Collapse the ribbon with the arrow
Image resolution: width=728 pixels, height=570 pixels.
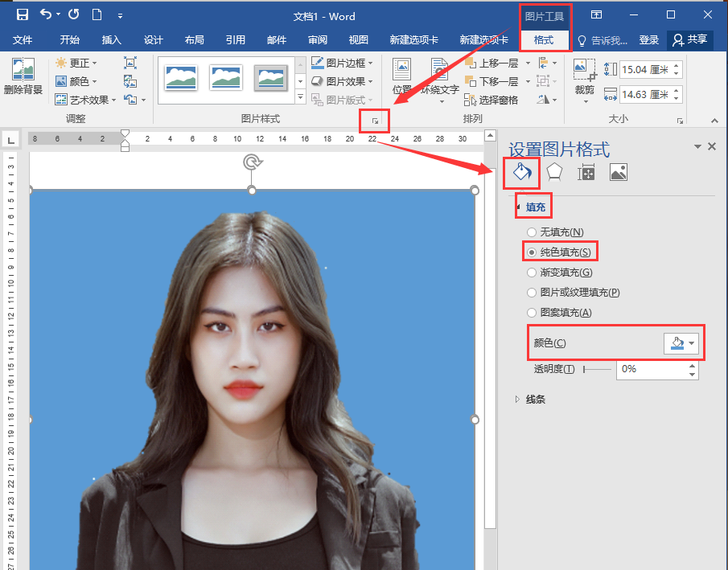(714, 121)
